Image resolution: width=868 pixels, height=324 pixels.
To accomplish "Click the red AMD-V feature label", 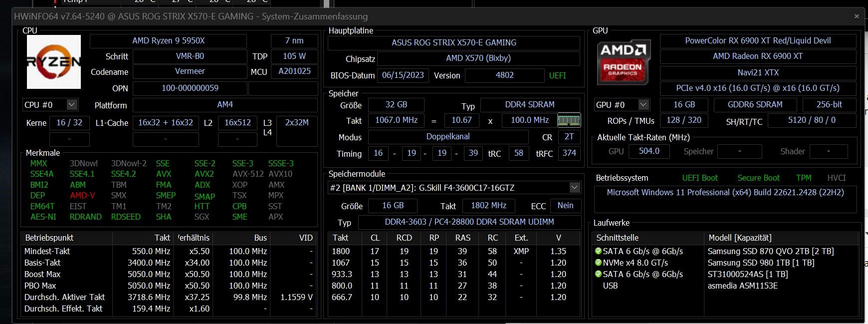I will click(82, 196).
